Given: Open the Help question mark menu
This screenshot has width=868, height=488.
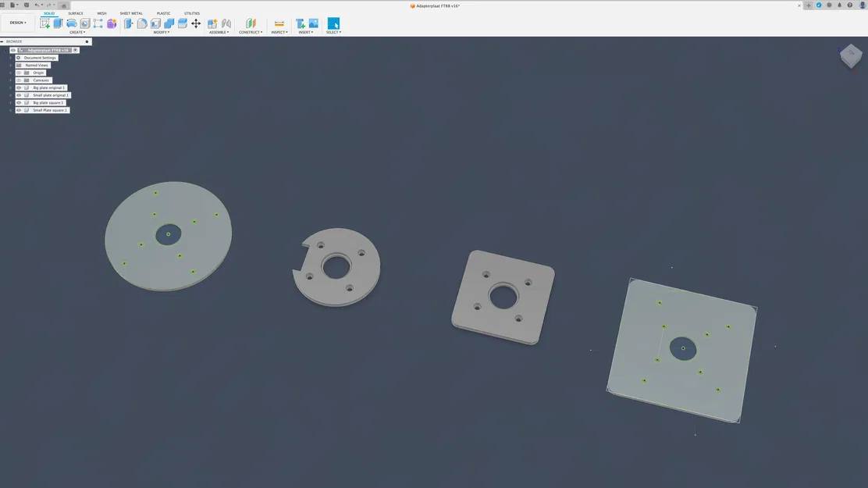Looking at the screenshot, I should tap(850, 5).
